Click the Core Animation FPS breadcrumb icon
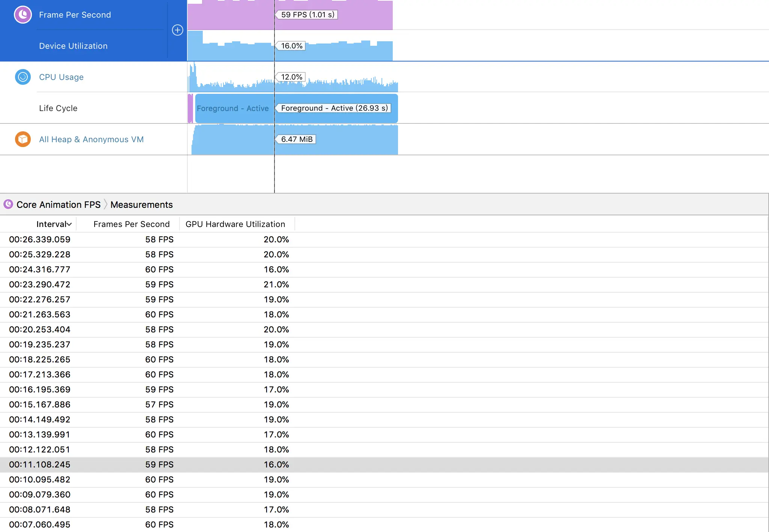The width and height of the screenshot is (769, 532). (8, 204)
